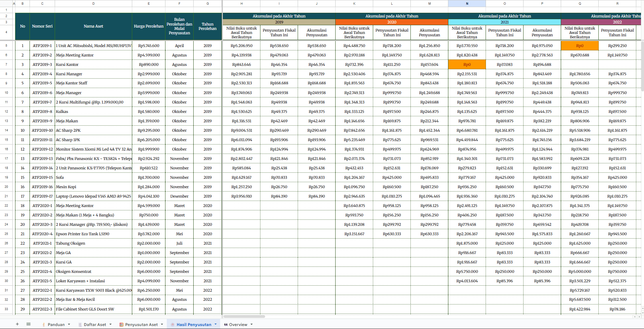Click the Oksigen Konsentrat asset name cell

pyautogui.click(x=93, y=271)
